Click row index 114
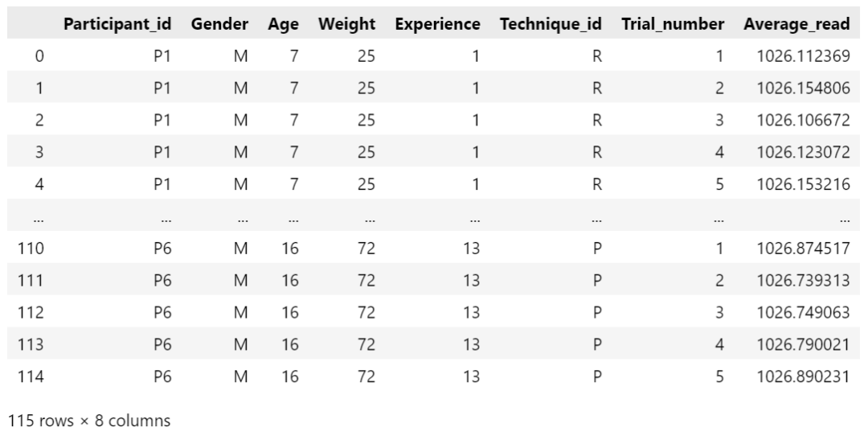868x440 pixels. [x=31, y=376]
